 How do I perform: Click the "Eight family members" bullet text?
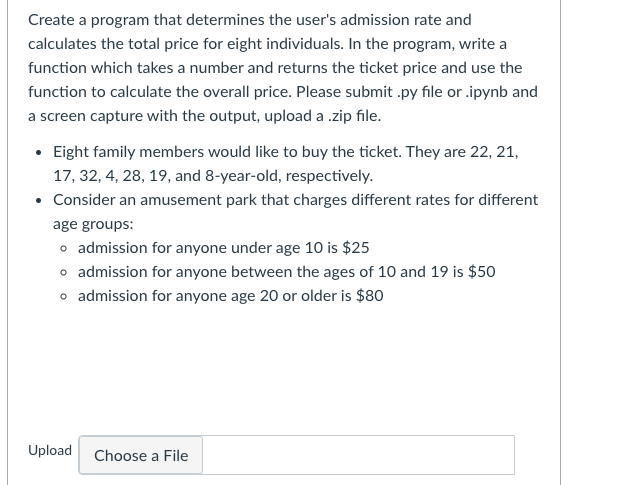tap(285, 164)
